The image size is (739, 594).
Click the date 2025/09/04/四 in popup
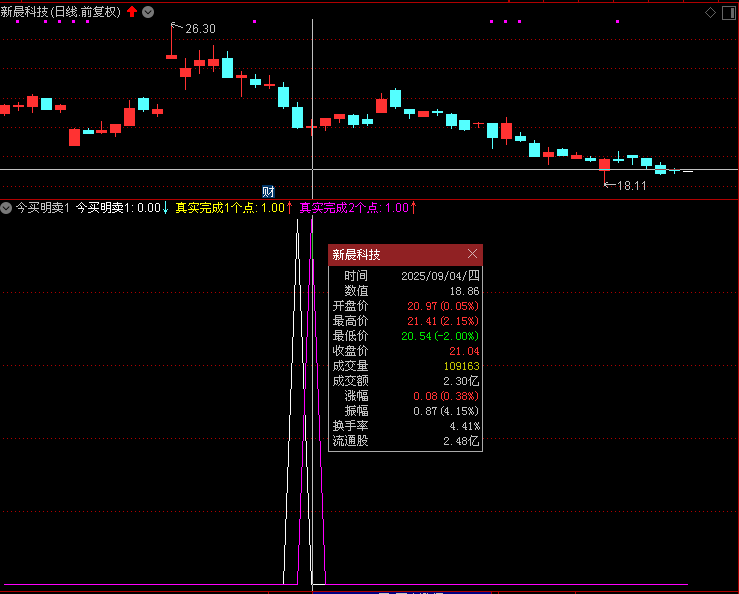tap(440, 276)
